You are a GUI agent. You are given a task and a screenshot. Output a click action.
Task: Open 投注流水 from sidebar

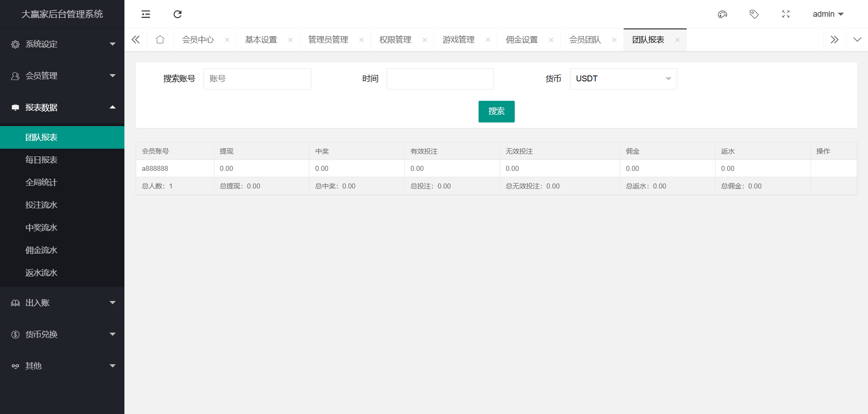pos(42,205)
